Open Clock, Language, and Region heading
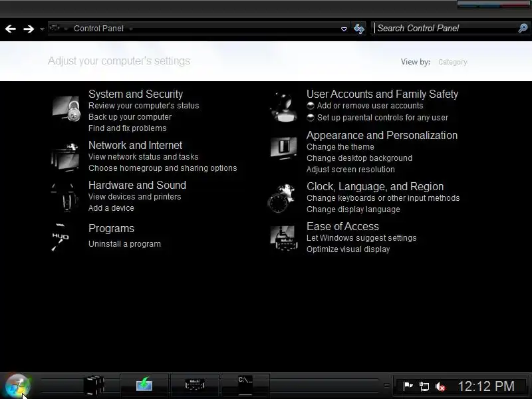This screenshot has height=399, width=532. tap(375, 187)
